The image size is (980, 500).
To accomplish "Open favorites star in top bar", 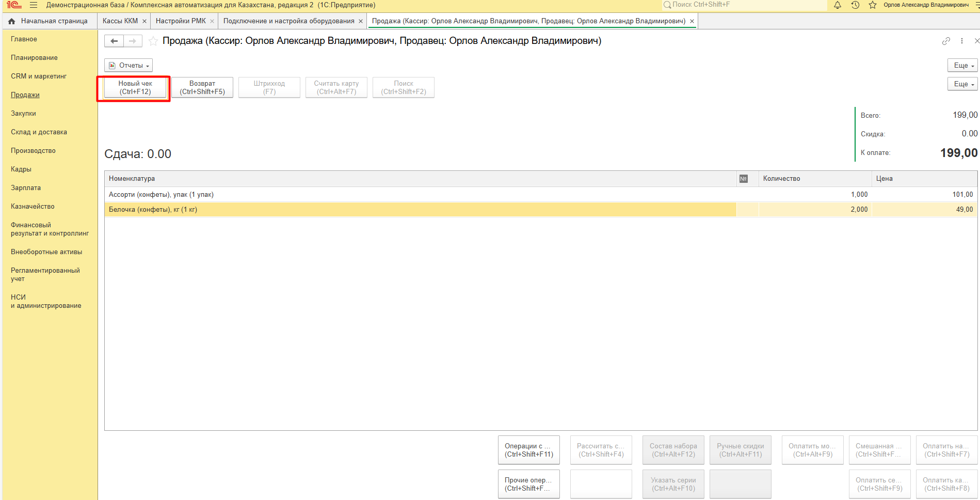I will (x=873, y=5).
